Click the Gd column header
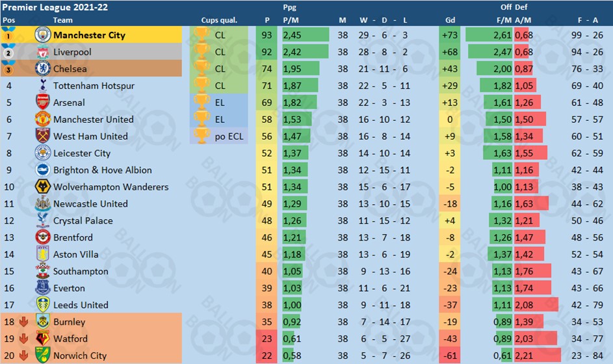The image size is (613, 364). 450,20
